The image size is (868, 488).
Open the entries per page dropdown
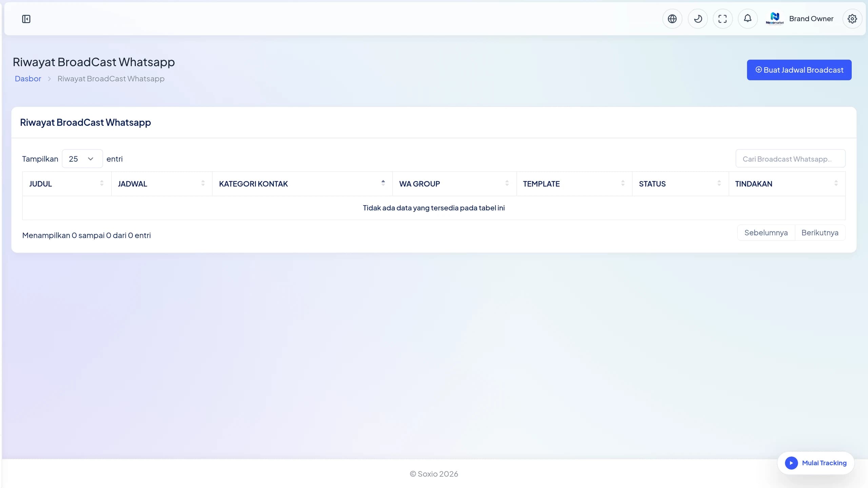[82, 159]
